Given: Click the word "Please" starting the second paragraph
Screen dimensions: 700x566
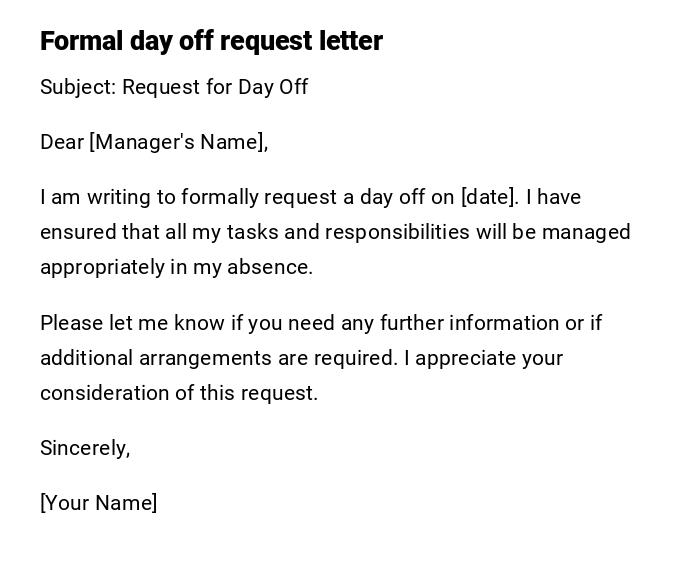Looking at the screenshot, I should coord(69,323).
